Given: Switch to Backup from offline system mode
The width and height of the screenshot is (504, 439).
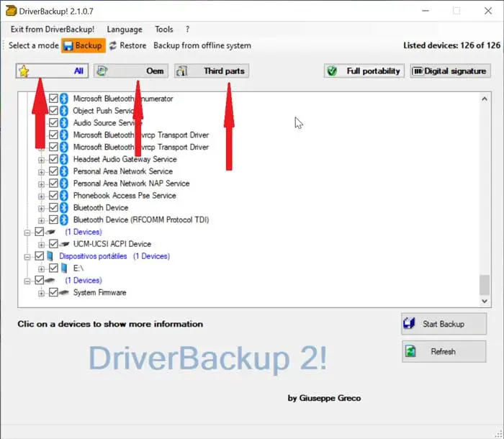Looking at the screenshot, I should pos(202,45).
